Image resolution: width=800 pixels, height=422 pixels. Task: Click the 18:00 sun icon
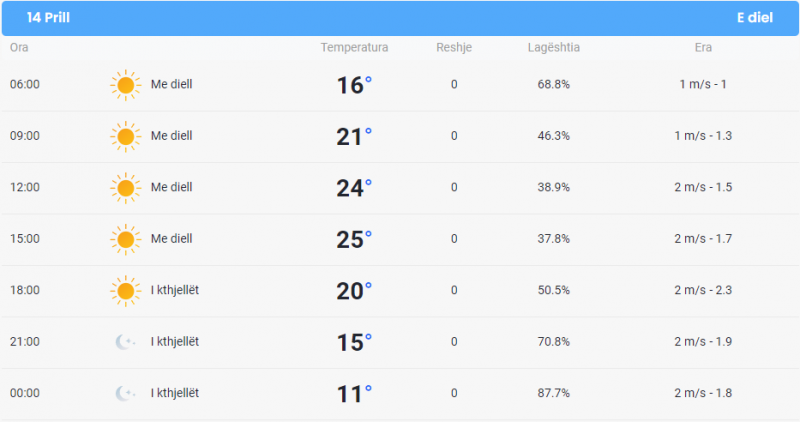(126, 291)
